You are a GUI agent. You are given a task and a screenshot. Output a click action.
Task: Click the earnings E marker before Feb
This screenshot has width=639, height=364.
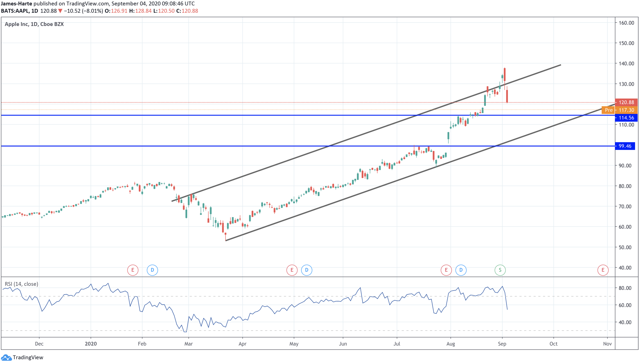[x=133, y=270]
